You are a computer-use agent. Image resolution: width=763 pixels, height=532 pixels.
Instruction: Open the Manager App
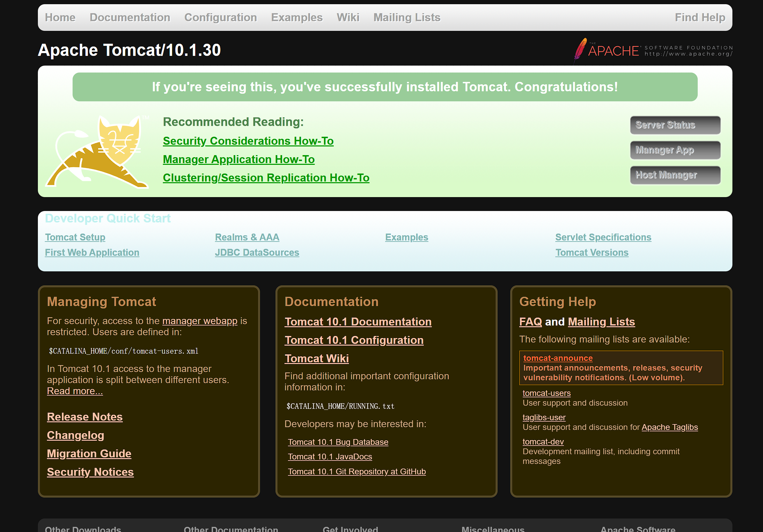coord(675,150)
